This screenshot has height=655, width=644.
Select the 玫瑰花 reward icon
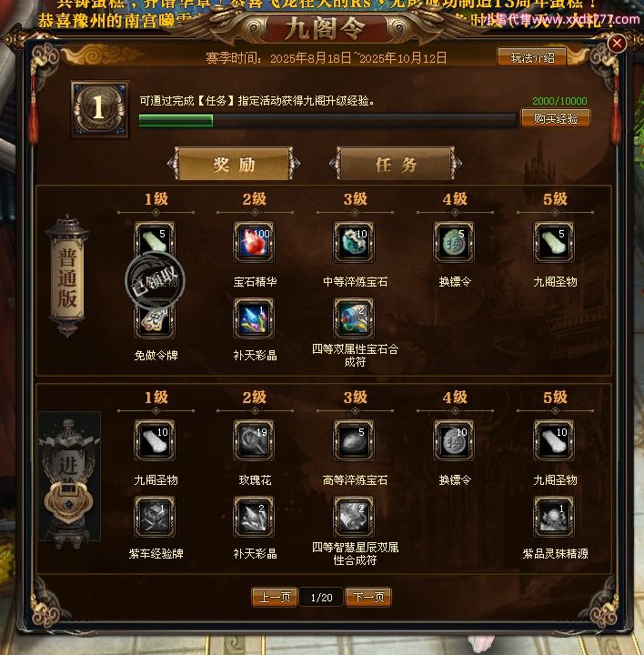(x=254, y=440)
